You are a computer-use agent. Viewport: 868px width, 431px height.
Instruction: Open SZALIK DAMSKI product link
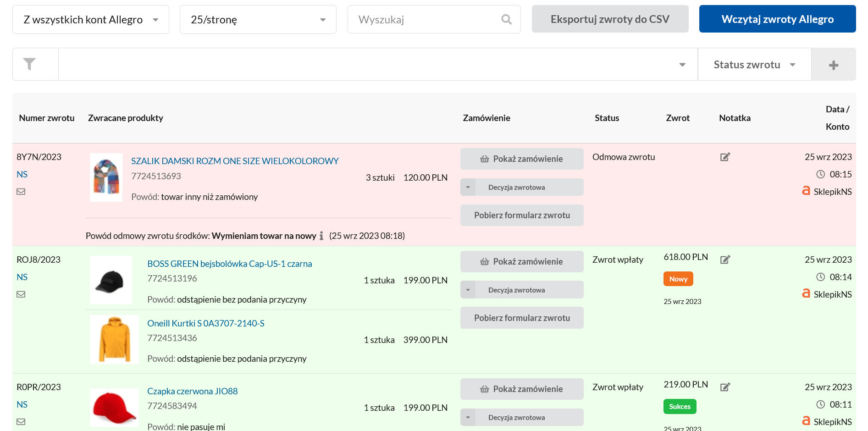235,161
